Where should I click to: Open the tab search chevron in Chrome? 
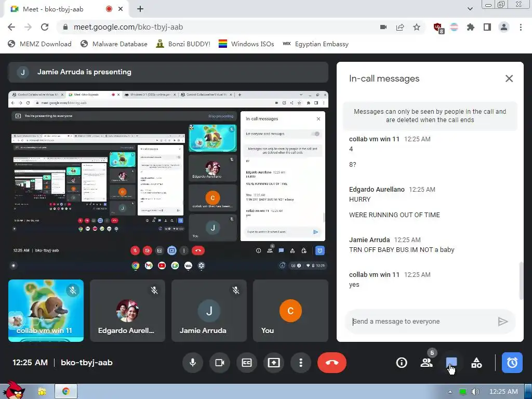[470, 9]
